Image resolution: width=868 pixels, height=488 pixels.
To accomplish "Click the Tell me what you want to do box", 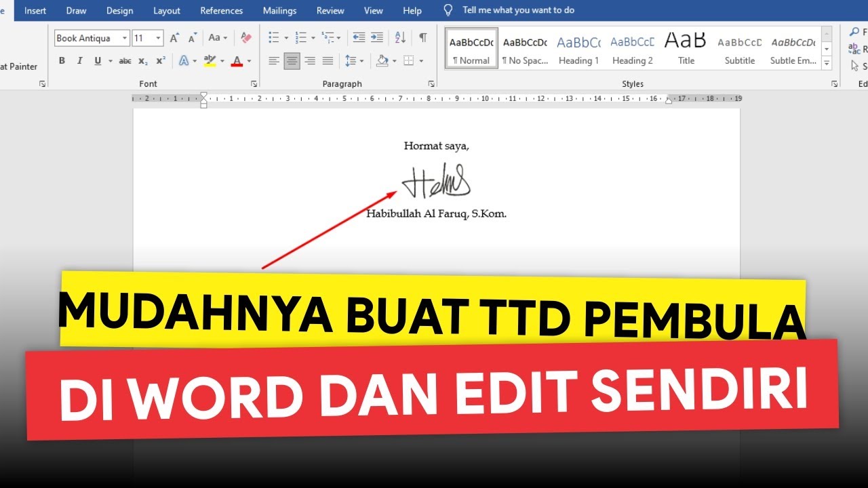I will click(x=518, y=10).
